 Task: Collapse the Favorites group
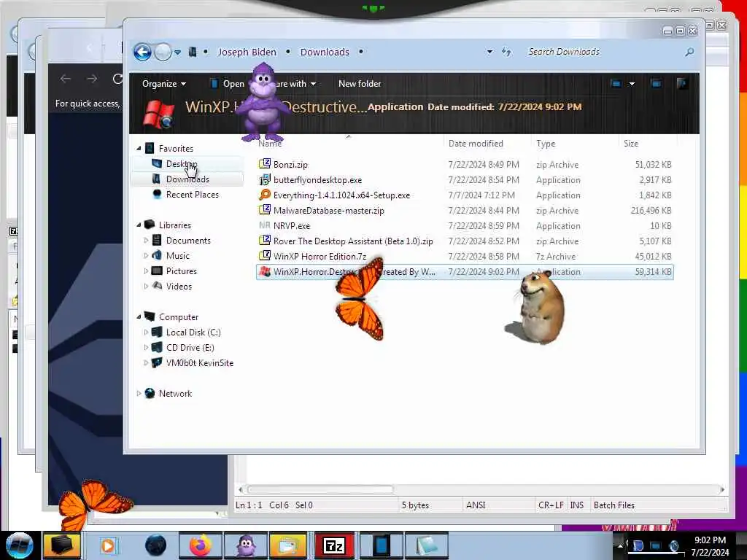(x=139, y=149)
